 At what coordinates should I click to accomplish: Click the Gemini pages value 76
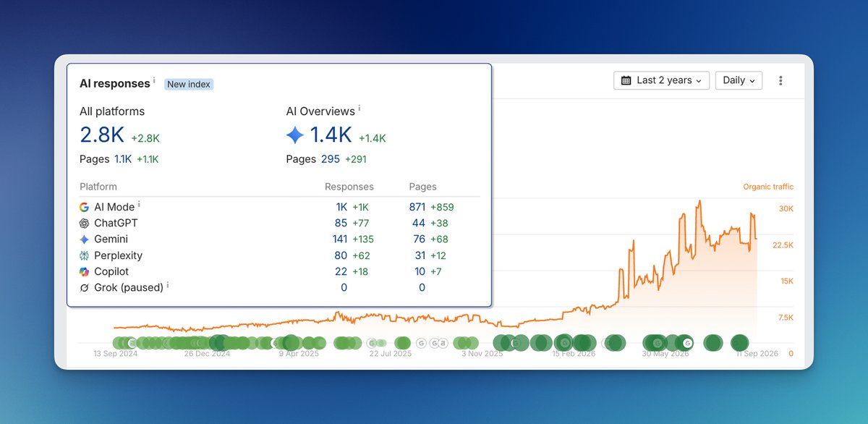(419, 239)
